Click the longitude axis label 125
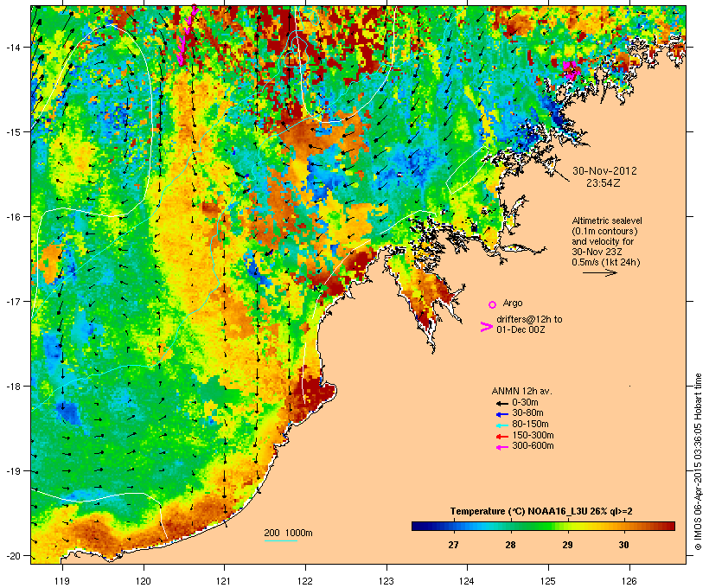Viewport: 709px width, 588px height. (x=548, y=581)
